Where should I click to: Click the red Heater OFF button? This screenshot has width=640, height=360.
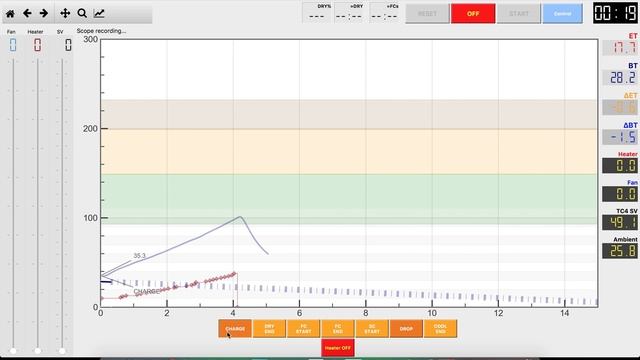point(338,348)
